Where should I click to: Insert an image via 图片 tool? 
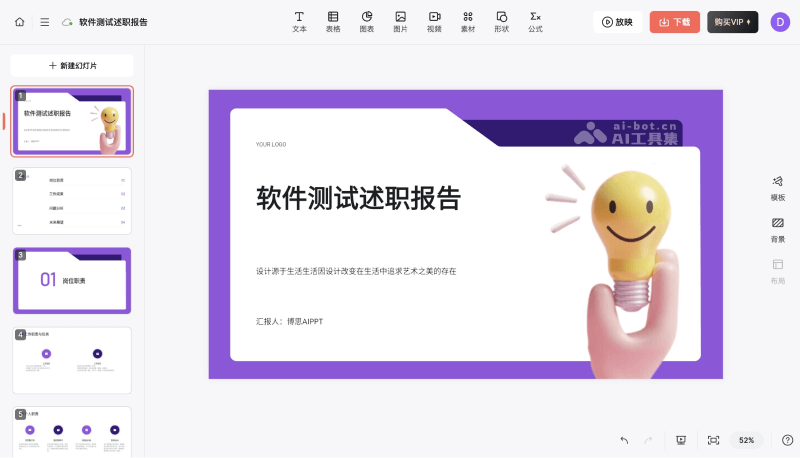[400, 21]
